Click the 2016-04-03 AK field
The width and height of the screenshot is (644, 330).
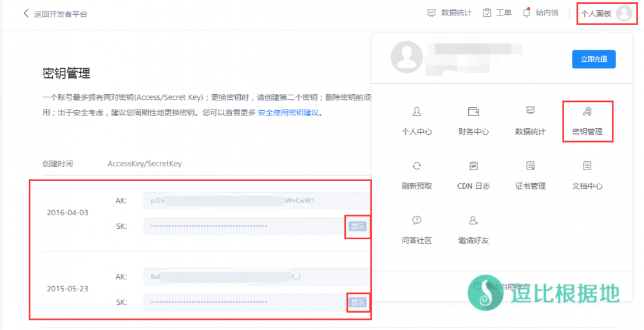pyautogui.click(x=258, y=200)
